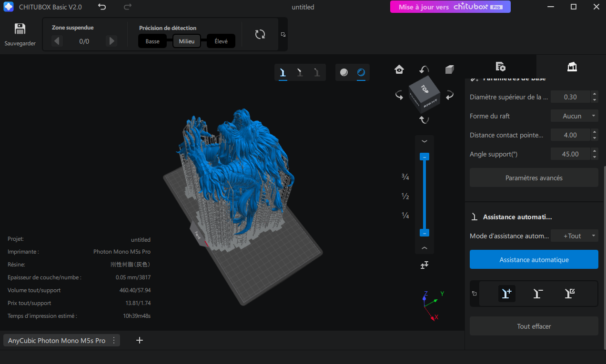
Task: Select the edit support tool
Action: coord(569,294)
